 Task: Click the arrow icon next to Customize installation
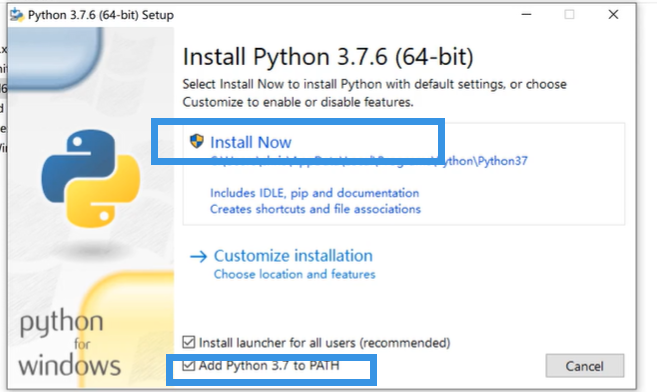point(198,256)
